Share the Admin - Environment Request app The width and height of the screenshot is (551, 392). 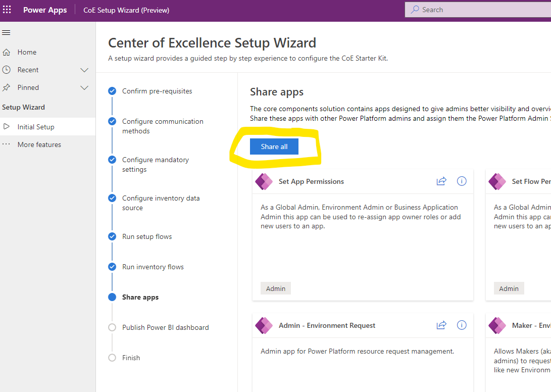441,325
